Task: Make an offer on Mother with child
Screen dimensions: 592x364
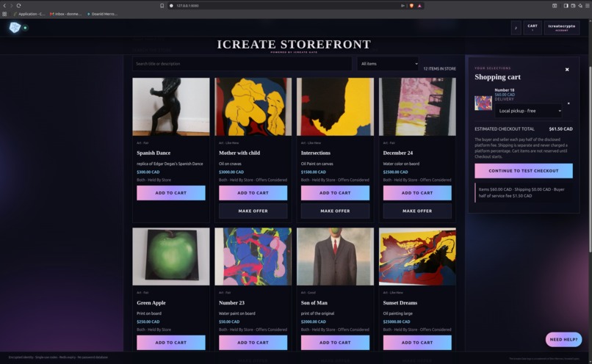Action: tap(253, 211)
